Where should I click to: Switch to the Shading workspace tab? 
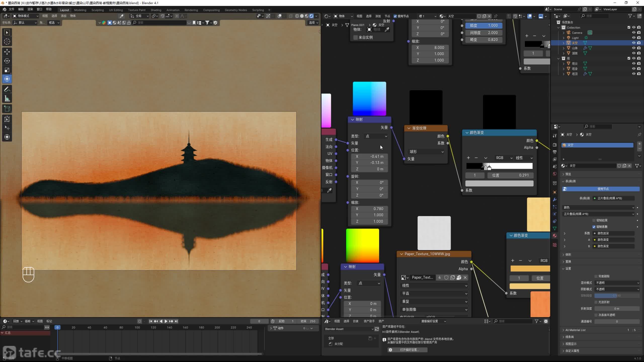click(x=156, y=10)
